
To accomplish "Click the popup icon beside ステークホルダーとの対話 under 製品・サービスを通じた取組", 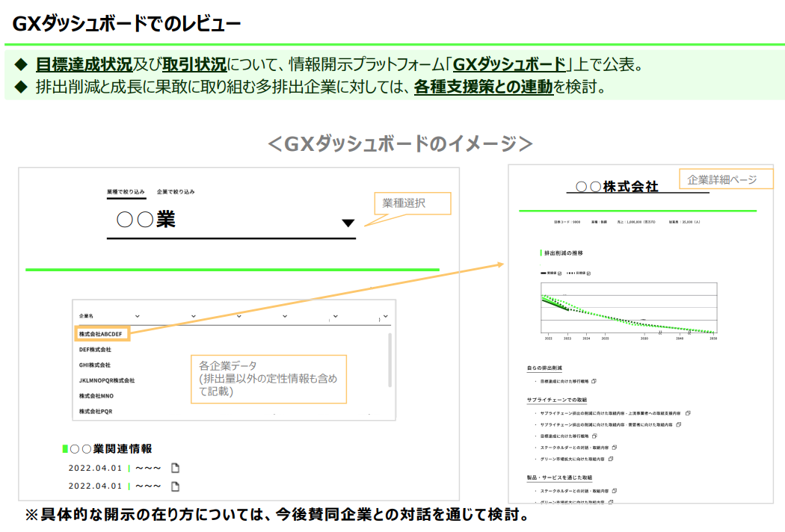I will (615, 491).
